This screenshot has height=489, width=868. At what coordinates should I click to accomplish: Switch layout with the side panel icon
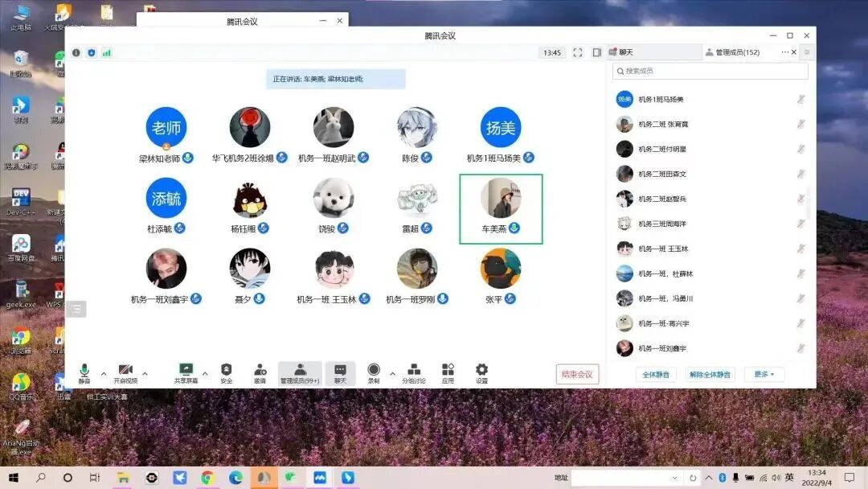596,52
